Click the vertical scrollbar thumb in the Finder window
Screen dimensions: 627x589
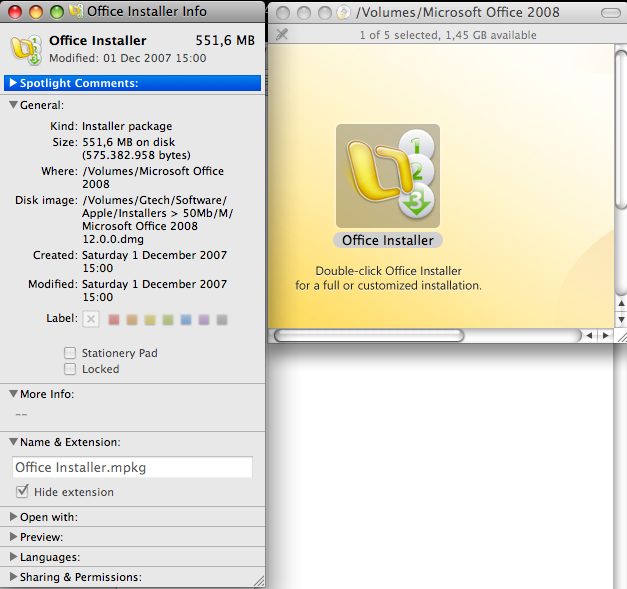(x=621, y=130)
